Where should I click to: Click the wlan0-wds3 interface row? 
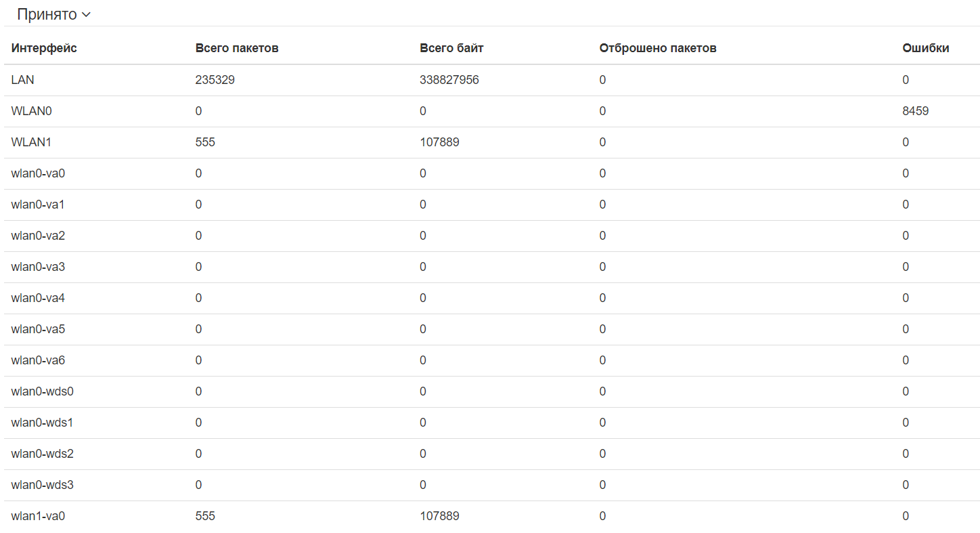(42, 485)
